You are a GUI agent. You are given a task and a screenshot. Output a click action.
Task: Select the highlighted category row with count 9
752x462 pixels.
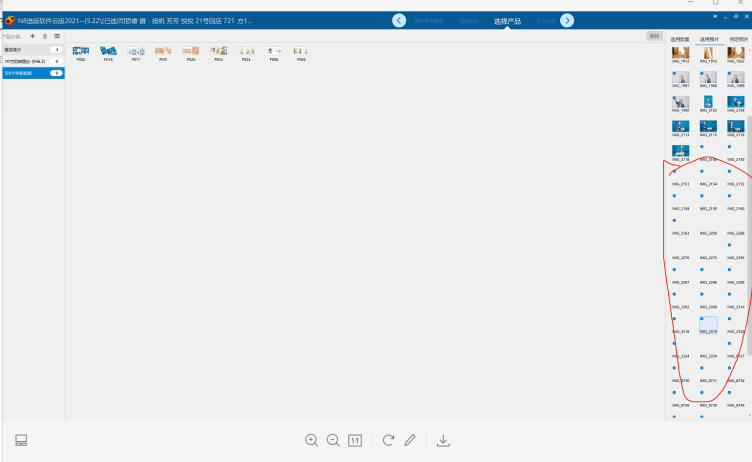(x=33, y=73)
